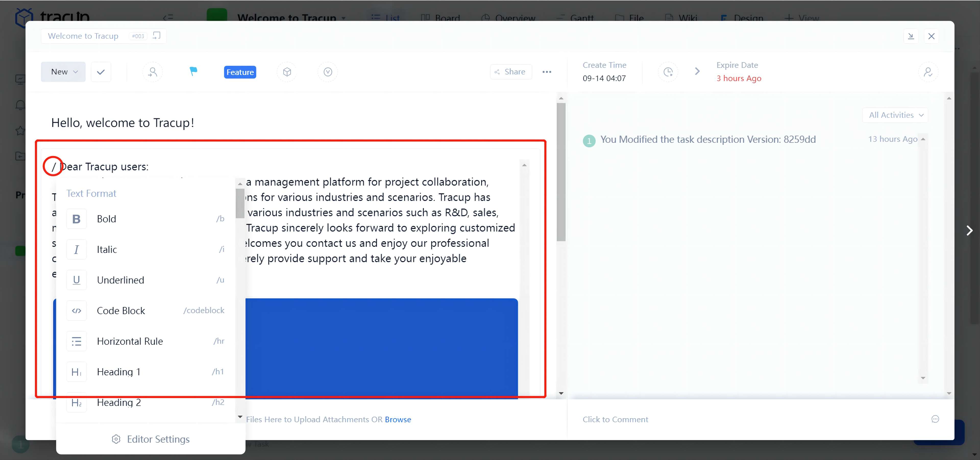
Task: Apply Underlined text formatting
Action: point(120,280)
